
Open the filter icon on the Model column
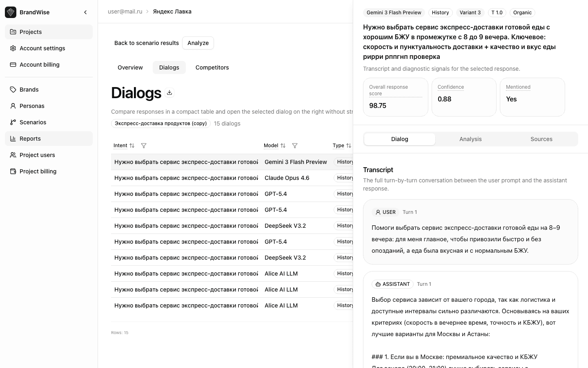(x=295, y=146)
